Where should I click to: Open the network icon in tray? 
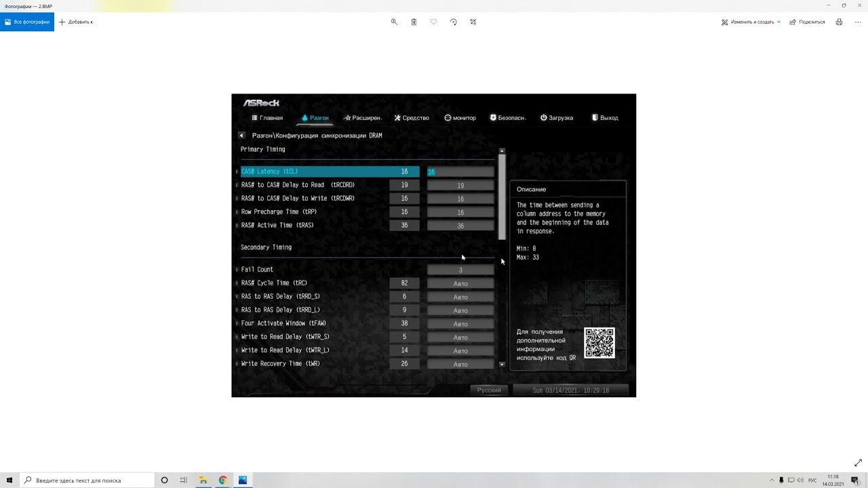click(791, 480)
